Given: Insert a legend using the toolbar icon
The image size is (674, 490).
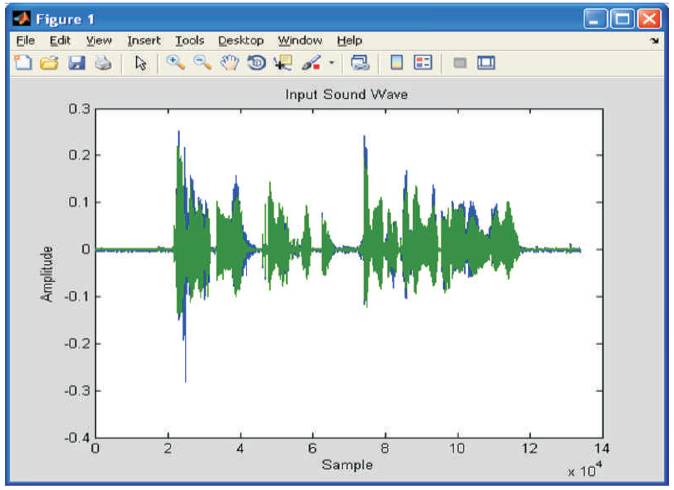Looking at the screenshot, I should point(423,63).
